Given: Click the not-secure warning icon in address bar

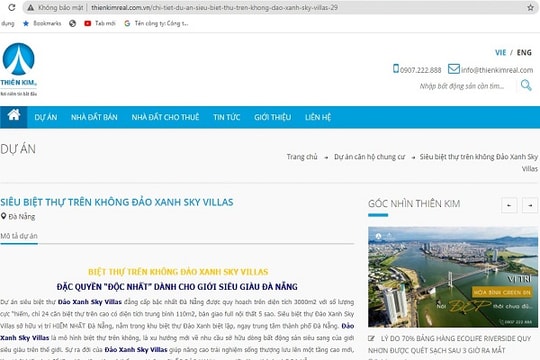Looking at the screenshot, I should [31, 7].
